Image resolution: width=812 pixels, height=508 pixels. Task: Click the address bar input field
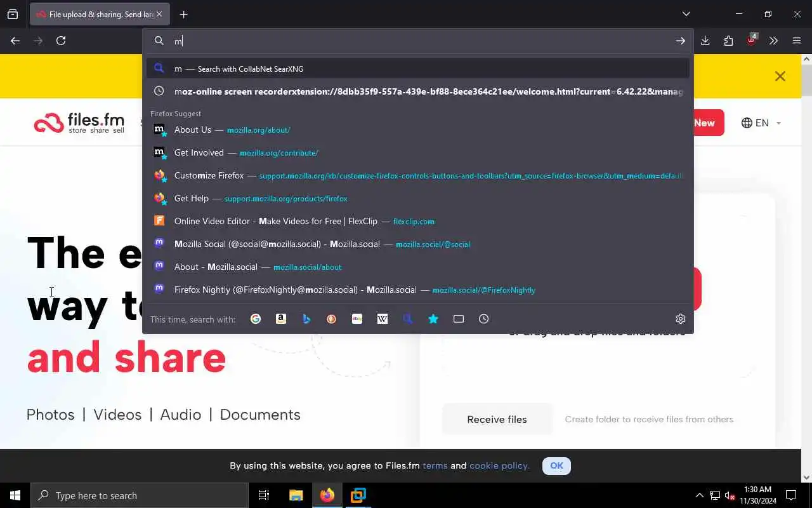coord(419,41)
